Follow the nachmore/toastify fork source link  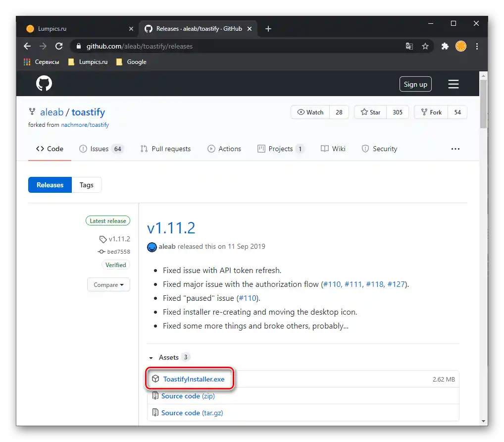click(85, 125)
